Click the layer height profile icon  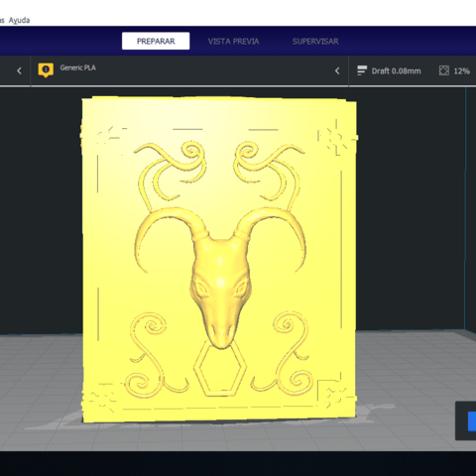pyautogui.click(x=362, y=70)
